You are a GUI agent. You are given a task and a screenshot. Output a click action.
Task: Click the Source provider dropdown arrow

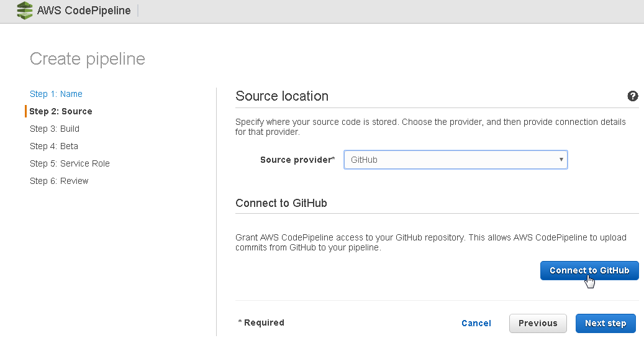pos(561,159)
